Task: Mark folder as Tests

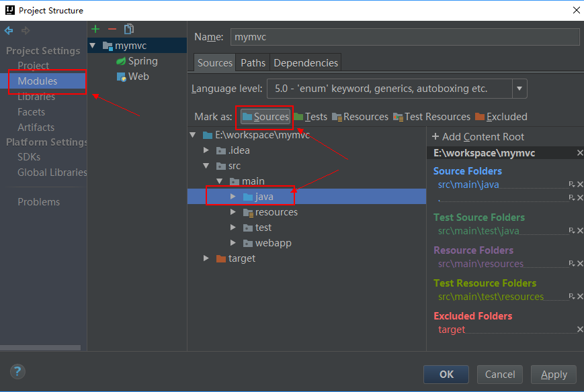Action: (310, 117)
